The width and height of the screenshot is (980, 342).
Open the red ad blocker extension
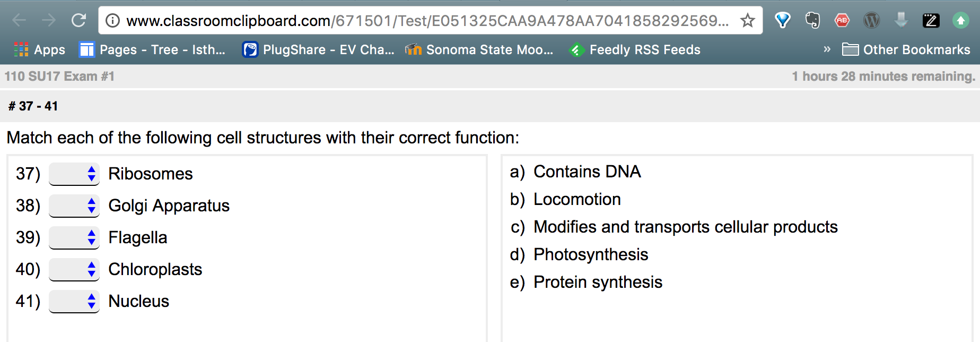[x=842, y=21]
